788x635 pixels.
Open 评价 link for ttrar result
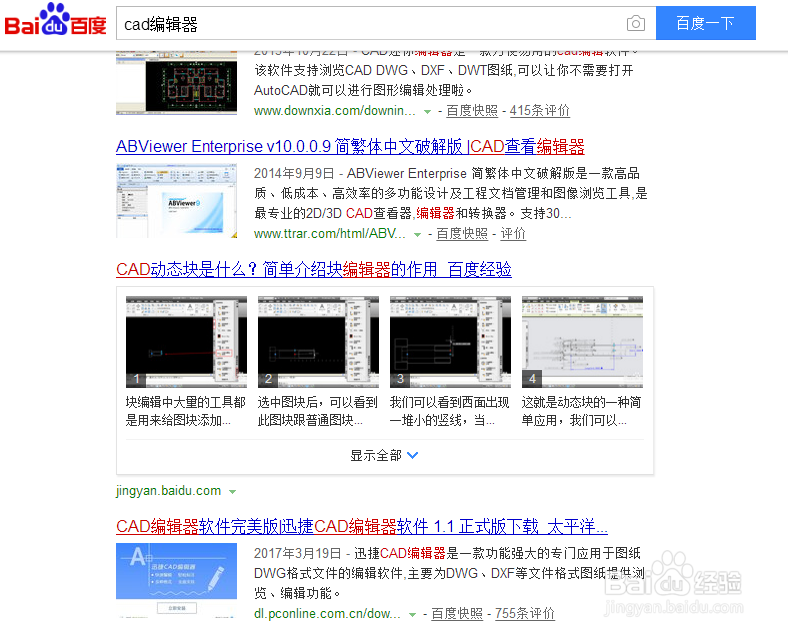513,234
